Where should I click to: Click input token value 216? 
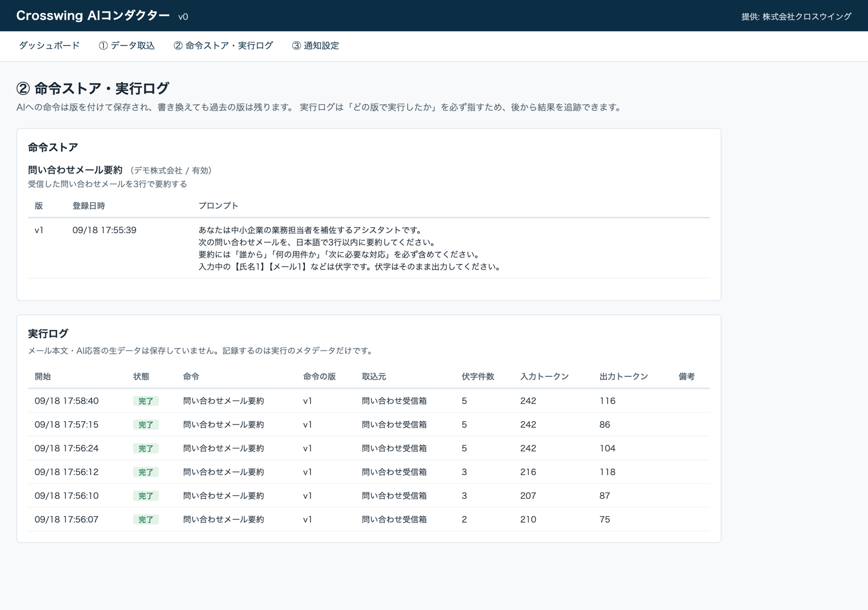pos(528,472)
